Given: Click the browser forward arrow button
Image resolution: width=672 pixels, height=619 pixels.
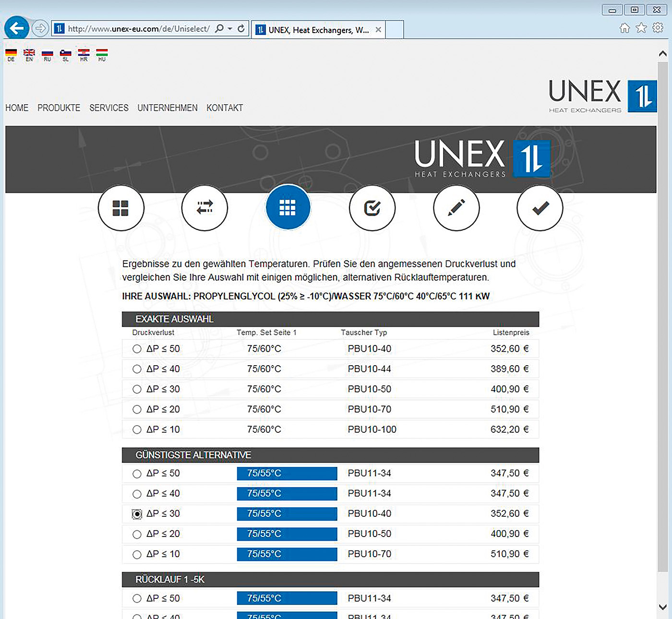Looking at the screenshot, I should tap(40, 28).
